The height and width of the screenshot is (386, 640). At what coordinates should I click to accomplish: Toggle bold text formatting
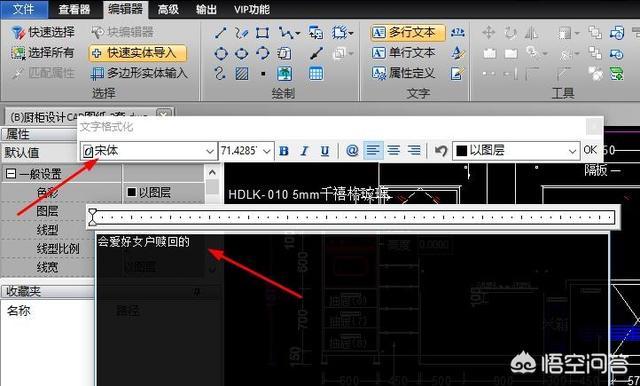point(284,151)
